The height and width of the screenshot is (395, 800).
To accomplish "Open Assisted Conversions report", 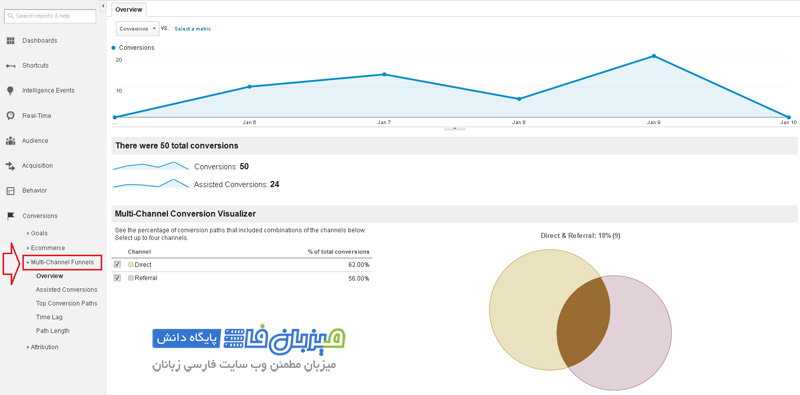I will click(x=66, y=290).
